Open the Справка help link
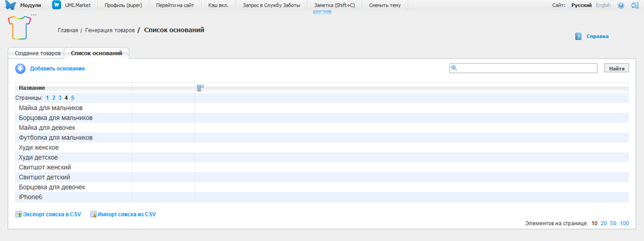 point(597,37)
